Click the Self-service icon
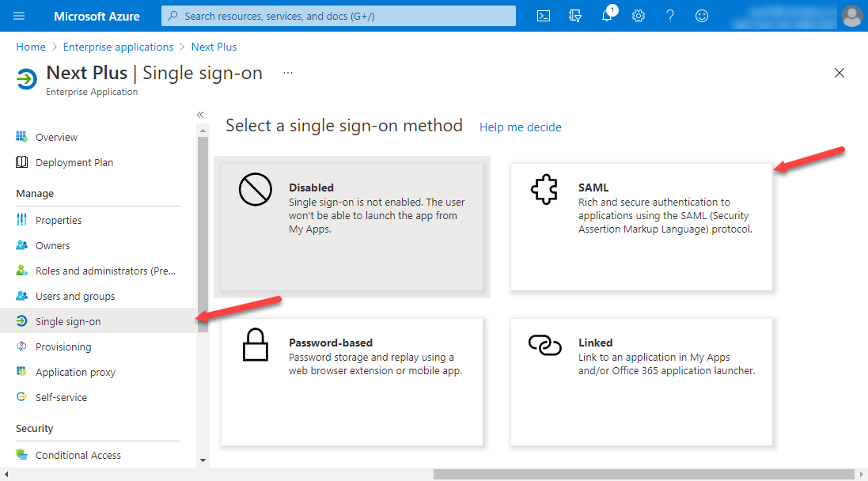This screenshot has height=481, width=868. (x=21, y=397)
